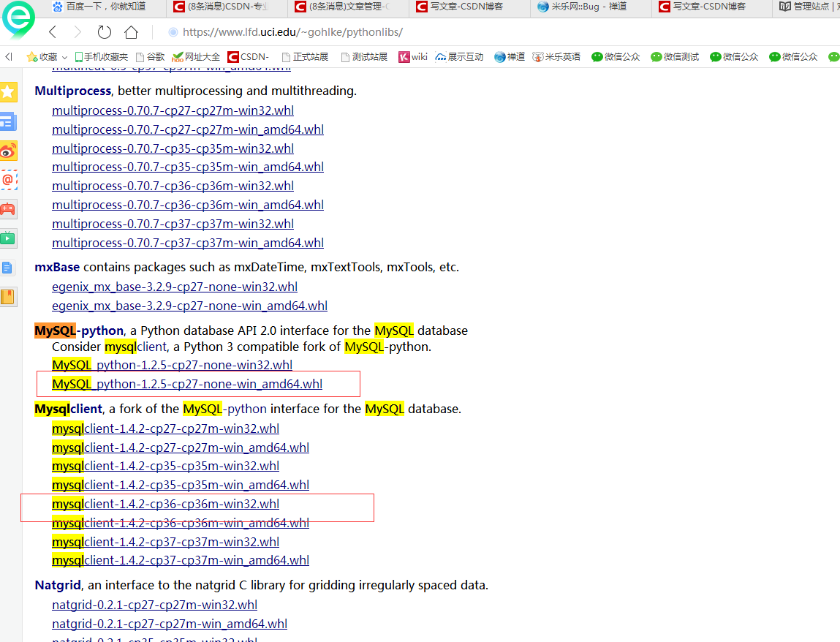The height and width of the screenshot is (642, 840).
Task: Download egenix_mx_base-3.2.9-cp27-none-win_amd64.whl
Action: click(189, 306)
